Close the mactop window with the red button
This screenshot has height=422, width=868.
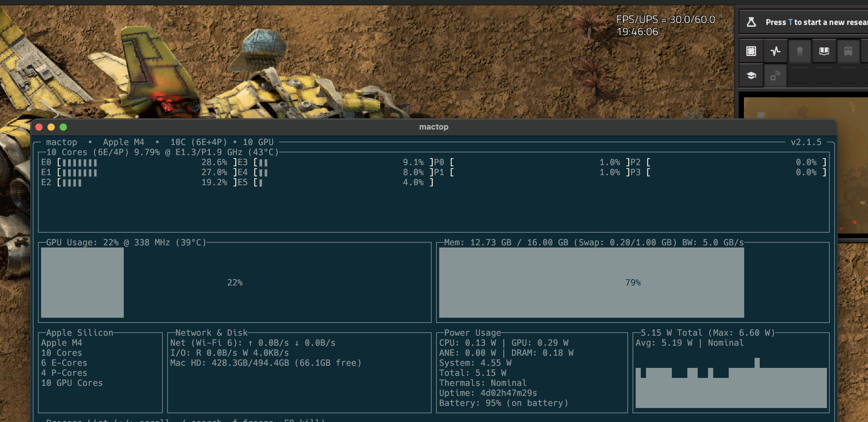(39, 127)
